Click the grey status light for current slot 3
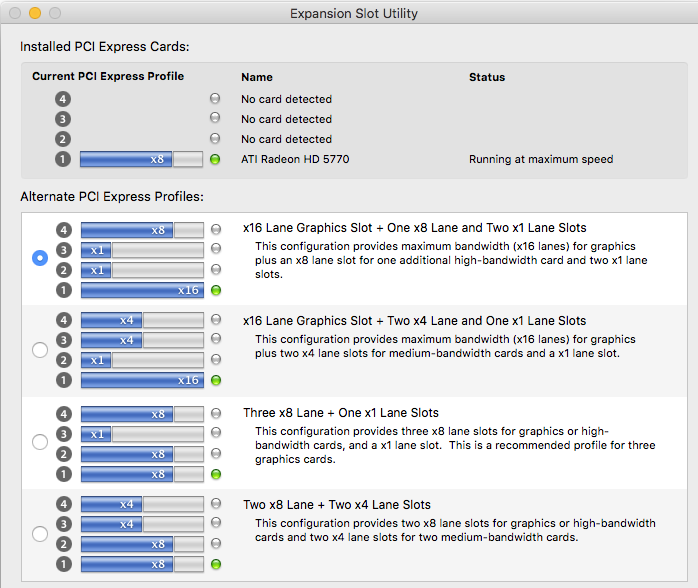 215,119
